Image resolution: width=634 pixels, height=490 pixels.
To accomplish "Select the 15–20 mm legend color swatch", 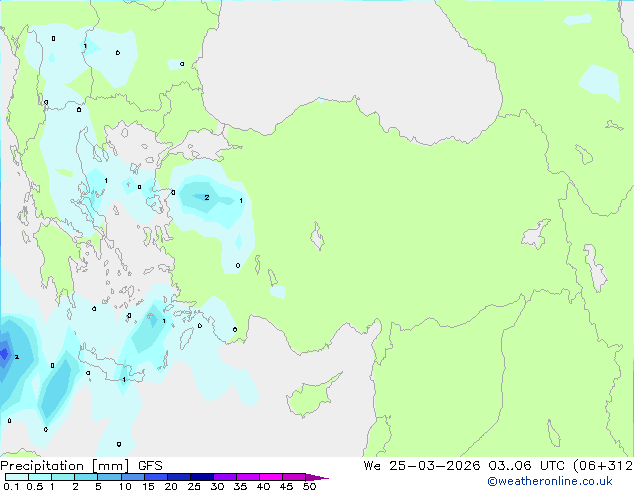I will 155,477.
